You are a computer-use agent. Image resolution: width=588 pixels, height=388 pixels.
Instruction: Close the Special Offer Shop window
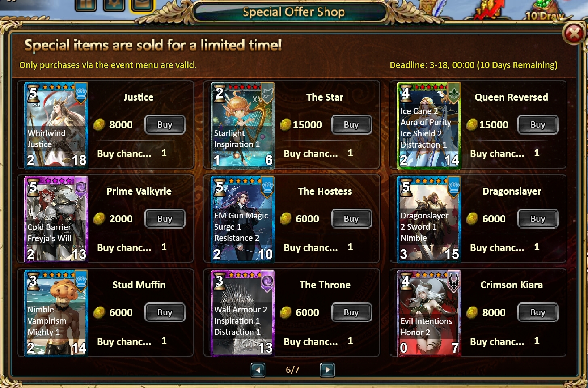(574, 34)
